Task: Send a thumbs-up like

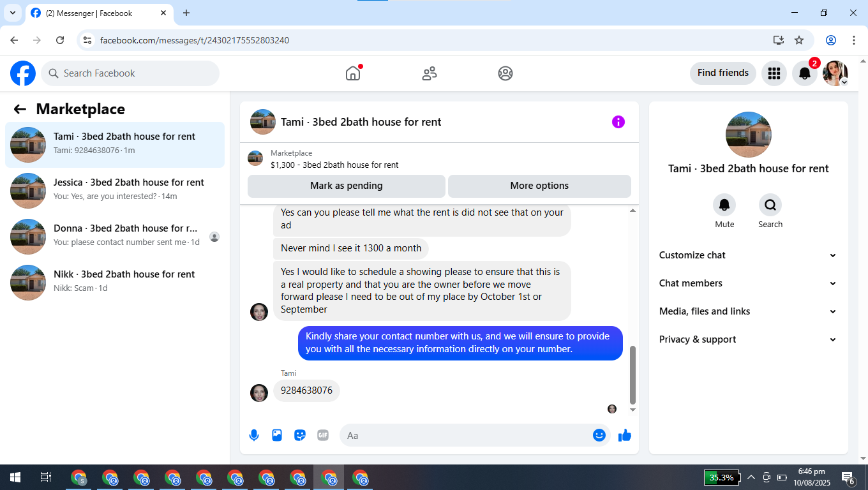Action: (625, 435)
